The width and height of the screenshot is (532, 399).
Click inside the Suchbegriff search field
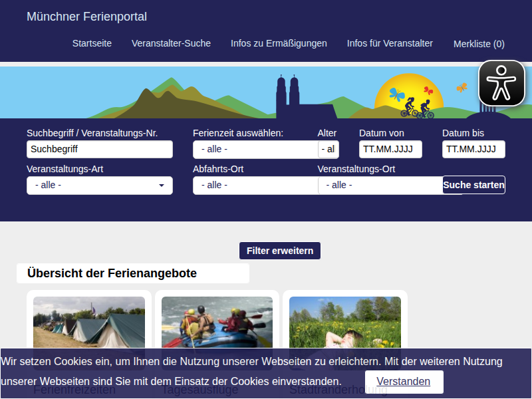coord(99,149)
